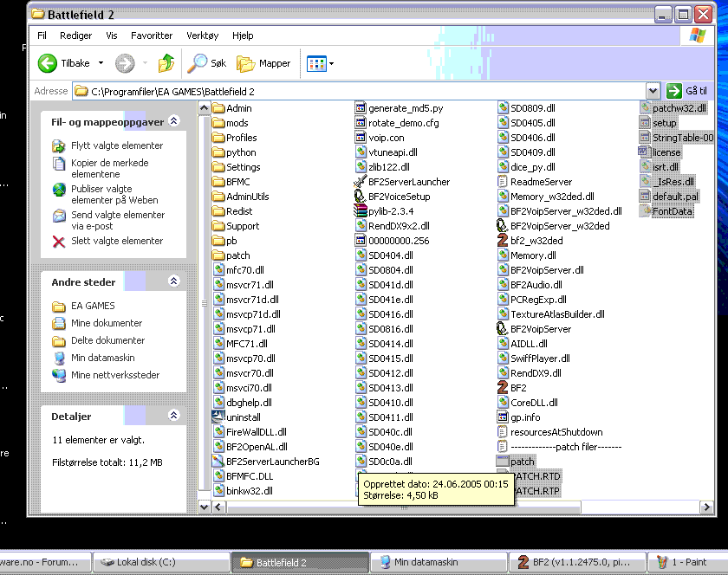
Task: Open the Favoritter menu
Action: 152,36
